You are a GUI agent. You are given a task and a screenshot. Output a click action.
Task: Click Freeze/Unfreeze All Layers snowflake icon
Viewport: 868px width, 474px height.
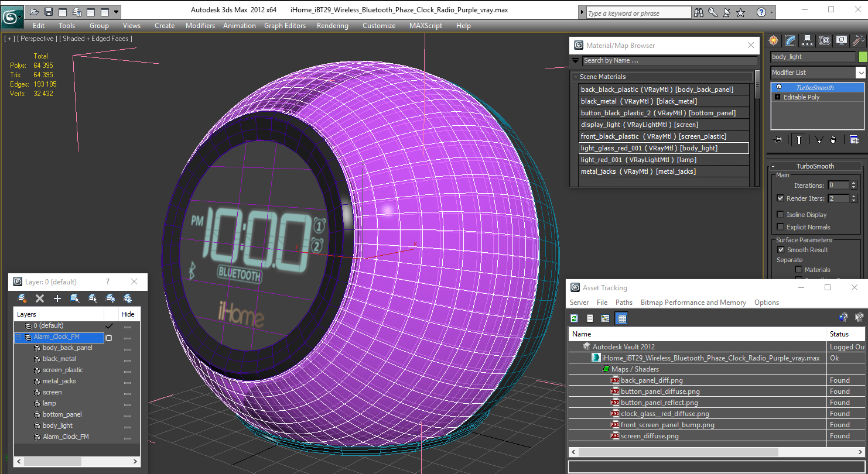pyautogui.click(x=128, y=298)
